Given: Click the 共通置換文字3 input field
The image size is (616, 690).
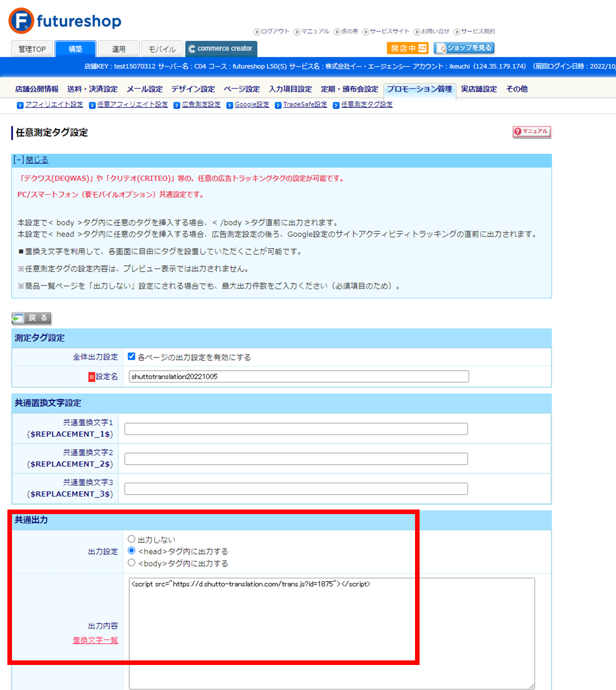Looking at the screenshot, I should (x=296, y=488).
